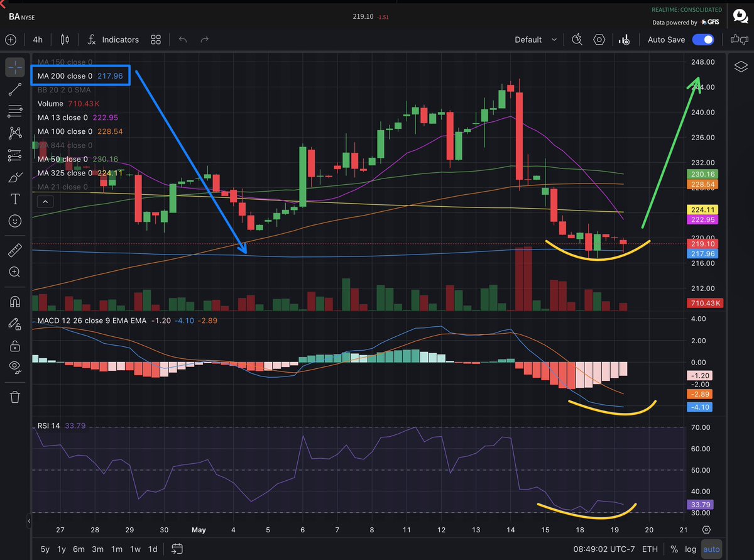Open the emoji icons tool
Image resolution: width=754 pixels, height=560 pixels.
pos(15,221)
